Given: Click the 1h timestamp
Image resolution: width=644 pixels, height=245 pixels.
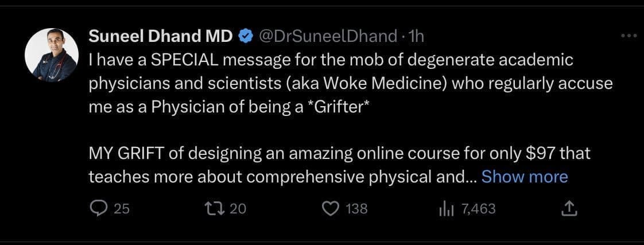Looking at the screenshot, I should pos(415,37).
